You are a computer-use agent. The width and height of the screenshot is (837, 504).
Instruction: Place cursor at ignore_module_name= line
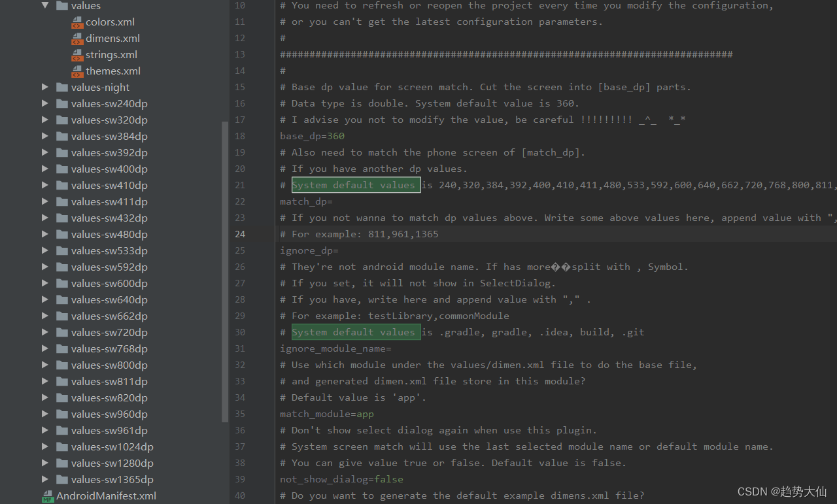tap(335, 348)
